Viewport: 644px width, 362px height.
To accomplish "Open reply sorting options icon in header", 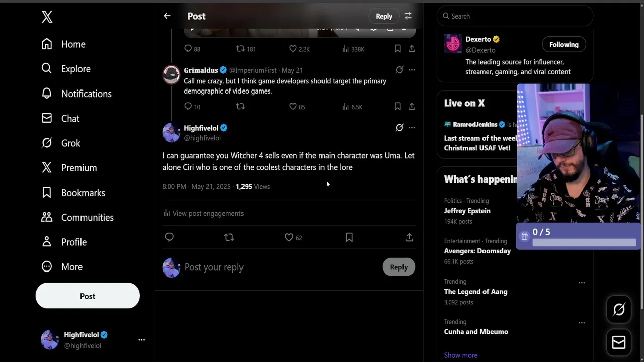I will 408,16.
